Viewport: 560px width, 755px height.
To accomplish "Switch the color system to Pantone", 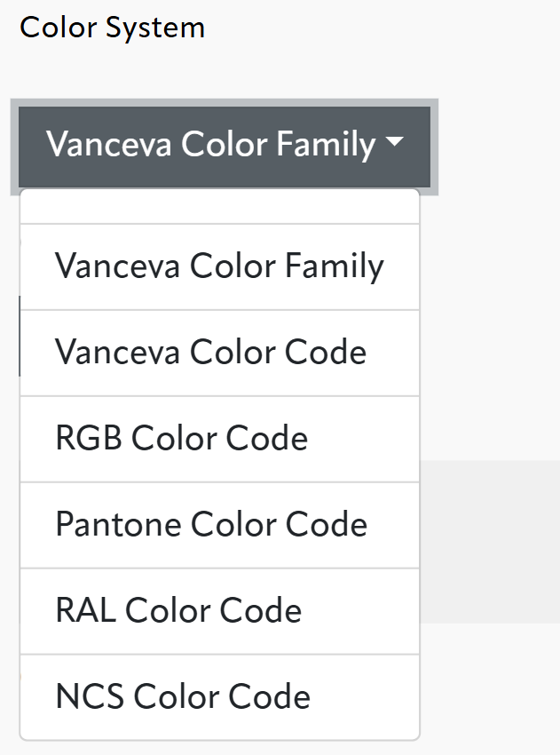I will tap(210, 524).
